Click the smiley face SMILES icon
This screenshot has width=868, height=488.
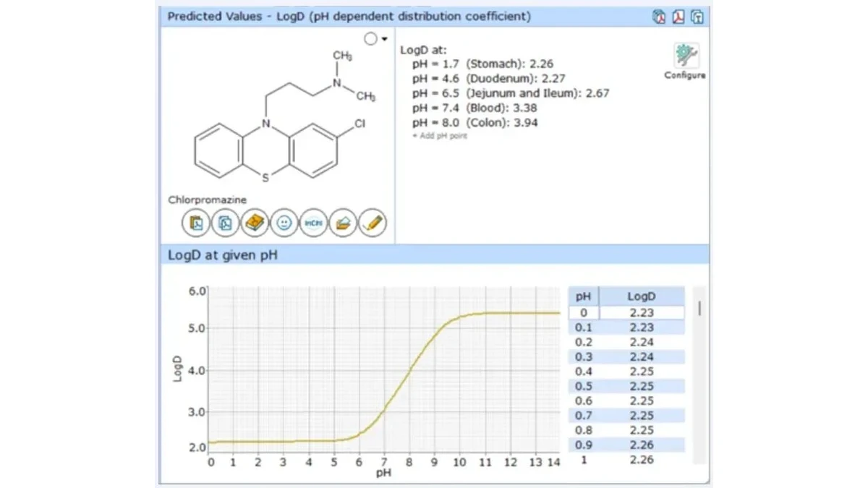coord(284,223)
